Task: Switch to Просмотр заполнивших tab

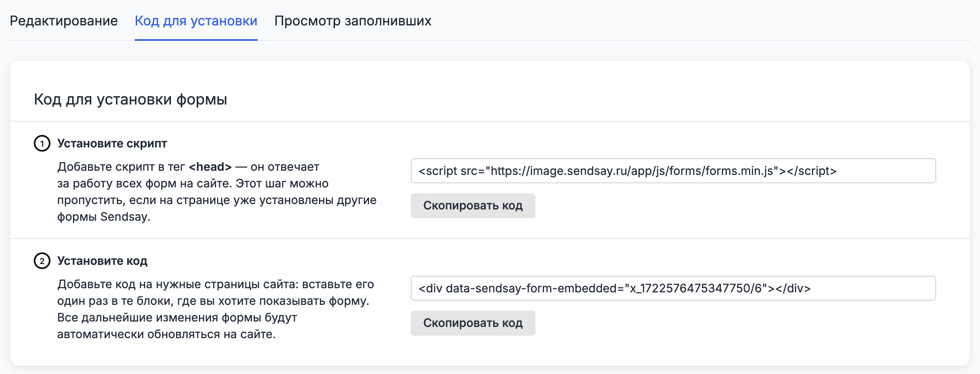Action: (352, 21)
